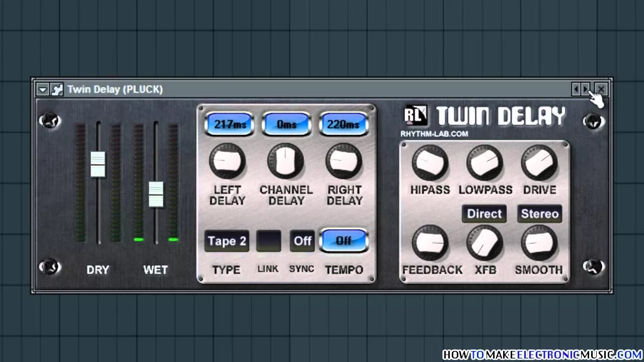Viewport: 644px width, 362px height.
Task: Close the Twin Delay plugin window
Action: (x=601, y=89)
